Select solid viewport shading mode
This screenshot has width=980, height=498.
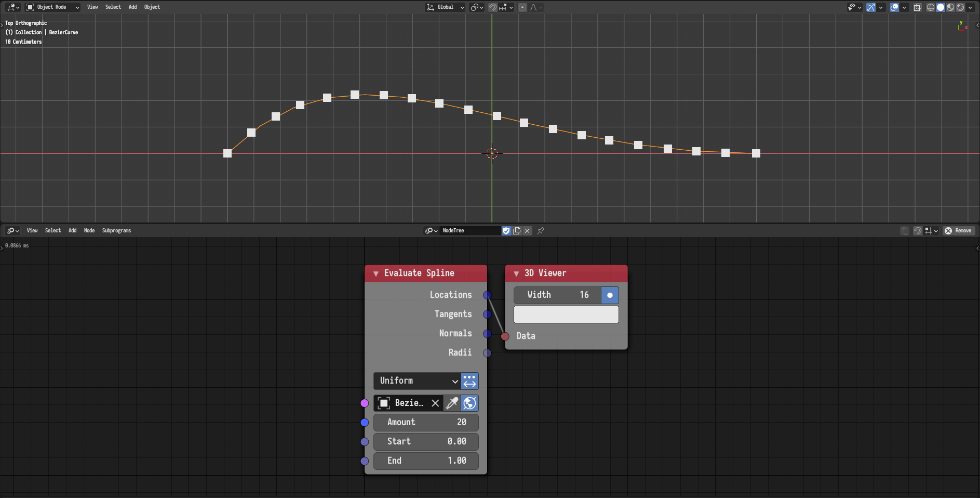[x=941, y=7]
